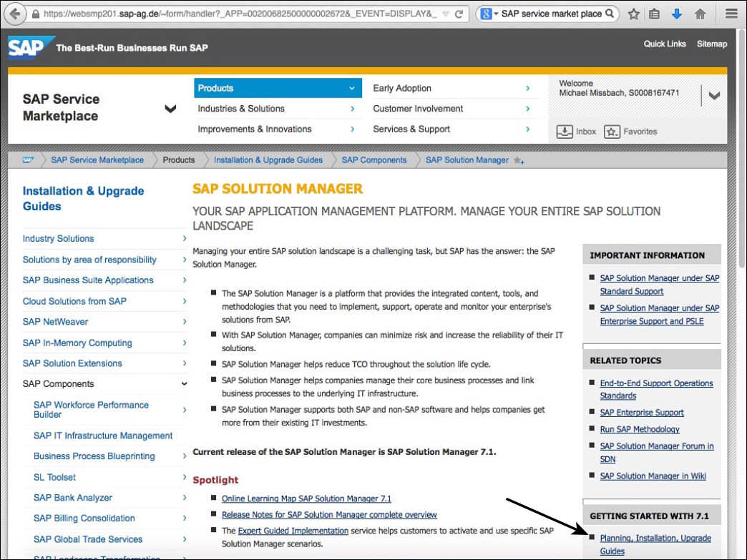Open the URL history dropdown arrow
Viewport: 747px width, 560px height.
(x=446, y=14)
